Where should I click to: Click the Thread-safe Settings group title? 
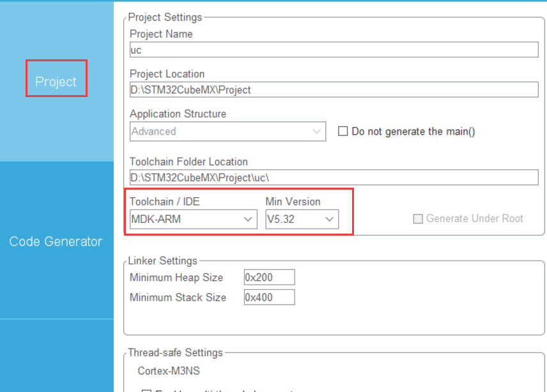[x=175, y=352]
